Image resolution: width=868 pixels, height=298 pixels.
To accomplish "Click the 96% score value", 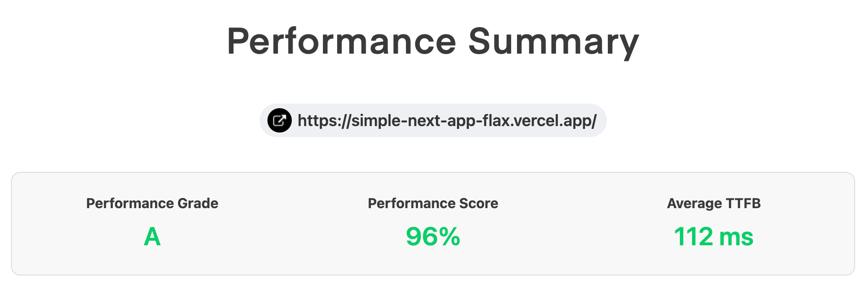I will click(433, 237).
